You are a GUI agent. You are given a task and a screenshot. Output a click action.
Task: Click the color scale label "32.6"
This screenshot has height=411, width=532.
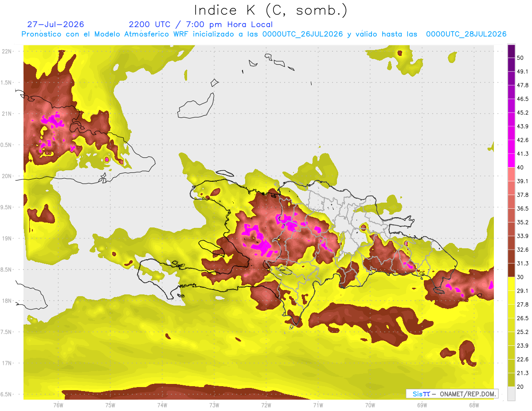(x=523, y=250)
